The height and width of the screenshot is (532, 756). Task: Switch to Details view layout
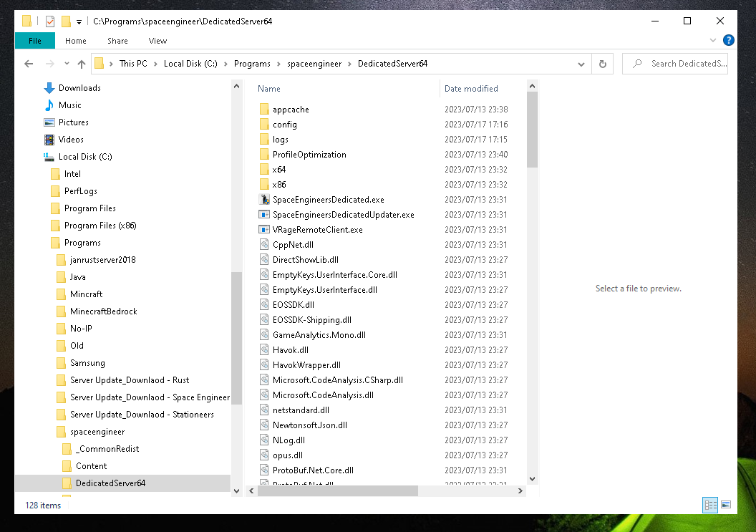[x=710, y=505]
